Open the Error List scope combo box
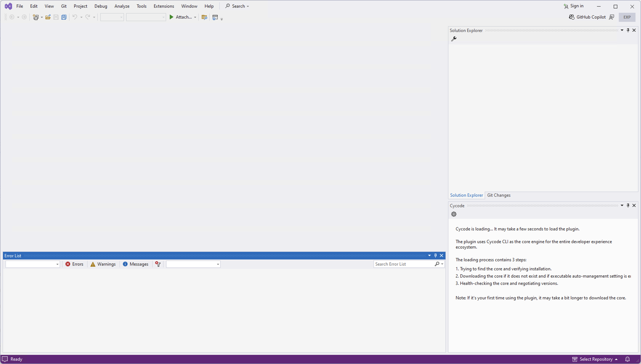Screen dimensions: 641x364 point(33,264)
